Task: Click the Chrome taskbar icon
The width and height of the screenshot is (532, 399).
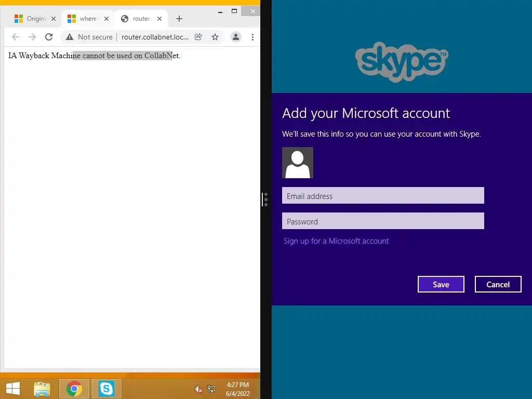Action: click(x=74, y=389)
